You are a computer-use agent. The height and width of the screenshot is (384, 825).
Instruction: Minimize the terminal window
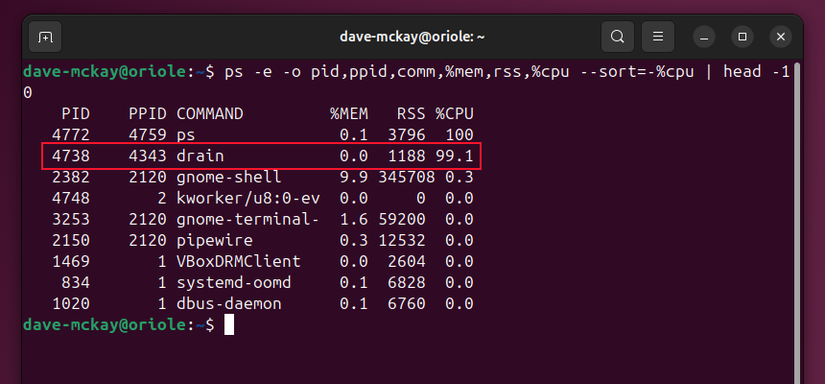pos(704,37)
